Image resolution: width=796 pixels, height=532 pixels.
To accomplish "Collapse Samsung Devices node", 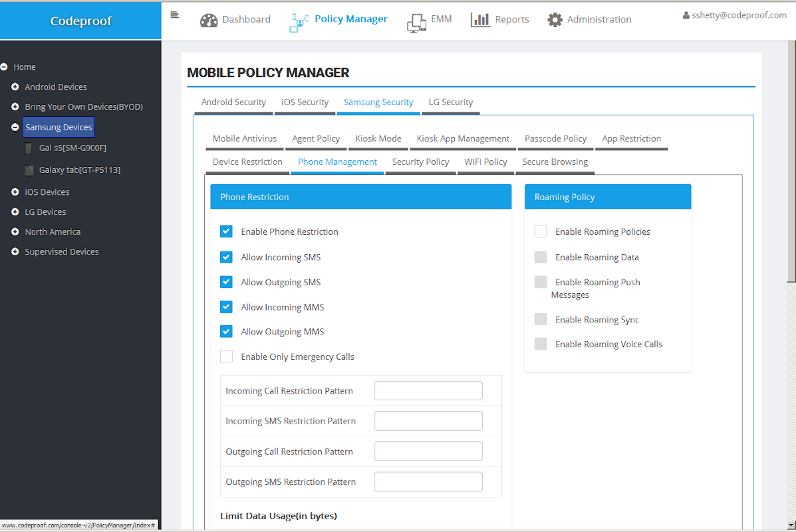I will tap(15, 127).
